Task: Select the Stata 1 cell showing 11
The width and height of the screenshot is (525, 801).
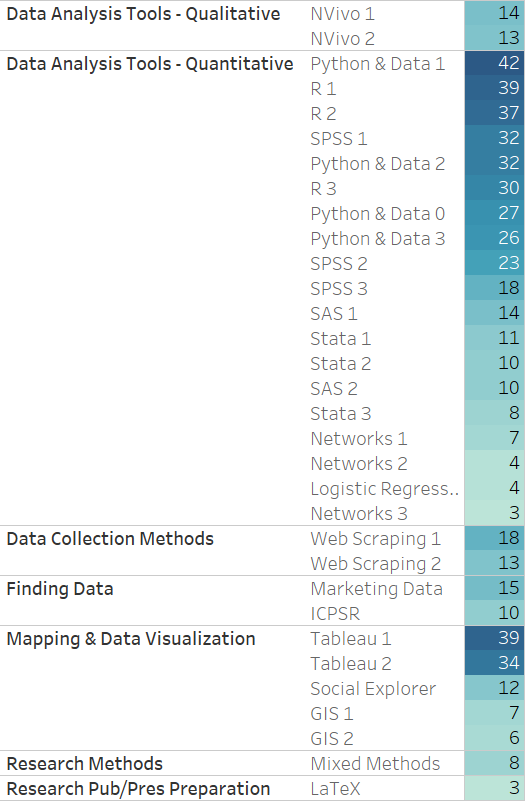Action: pyautogui.click(x=495, y=339)
